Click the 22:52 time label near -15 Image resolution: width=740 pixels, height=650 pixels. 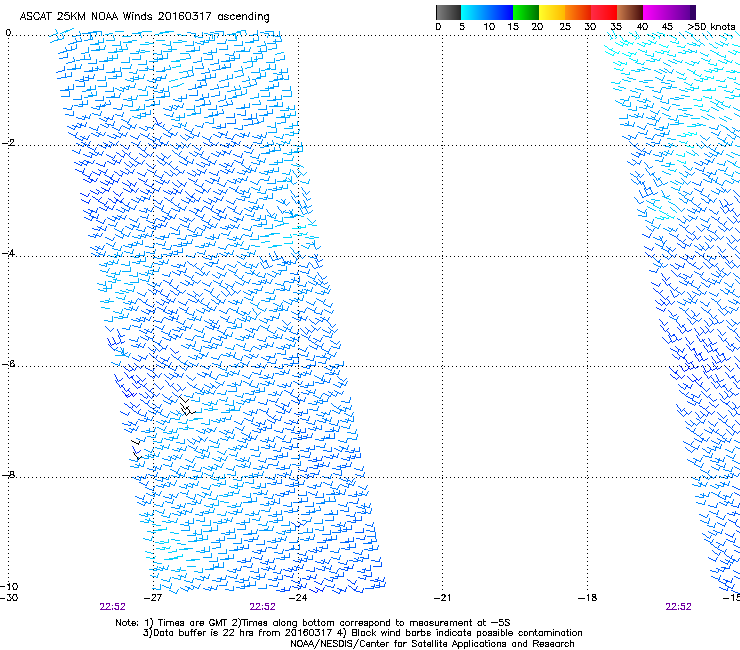click(x=678, y=607)
